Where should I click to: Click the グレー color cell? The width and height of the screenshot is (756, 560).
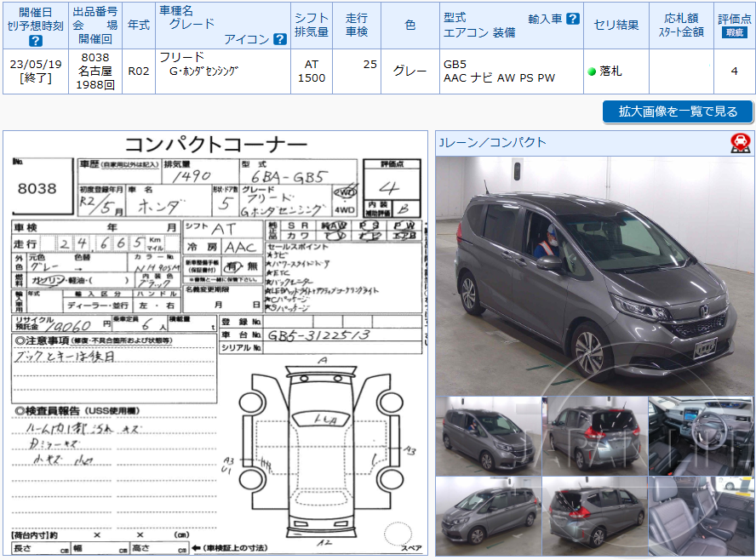(x=408, y=71)
